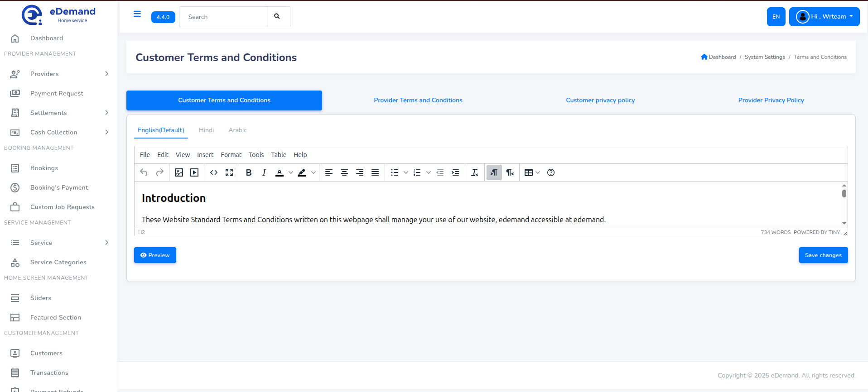Click the Preview button
Viewport: 868px width, 392px height.
pyautogui.click(x=155, y=255)
